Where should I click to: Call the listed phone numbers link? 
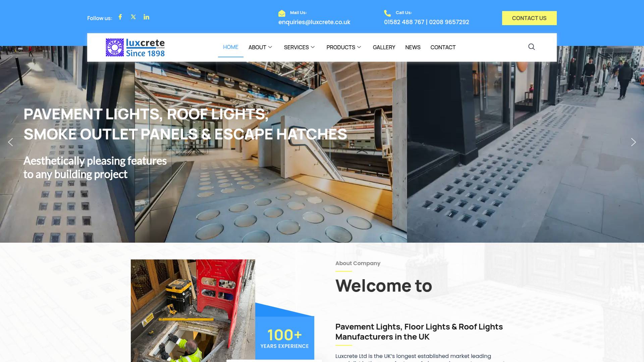pos(426,22)
